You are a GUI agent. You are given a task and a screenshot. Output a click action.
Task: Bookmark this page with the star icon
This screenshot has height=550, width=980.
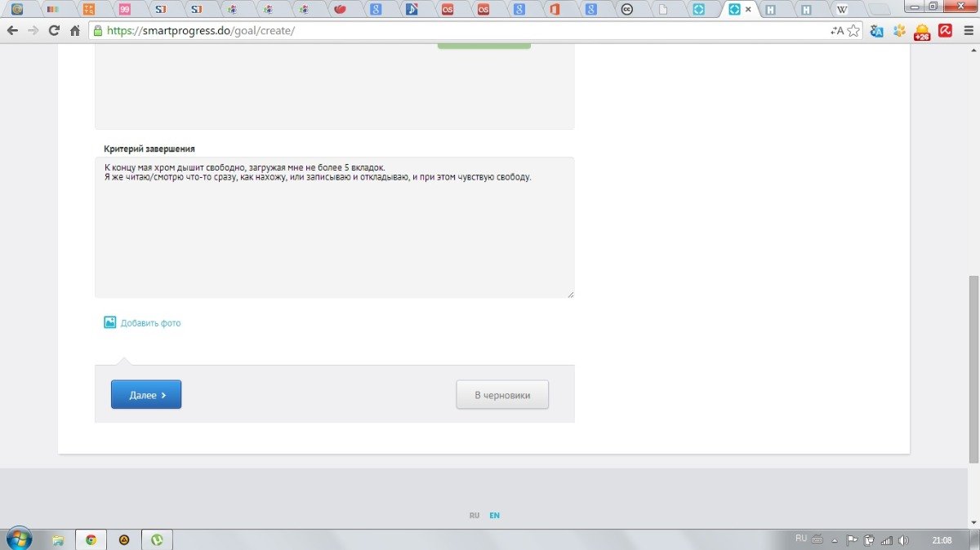point(853,31)
